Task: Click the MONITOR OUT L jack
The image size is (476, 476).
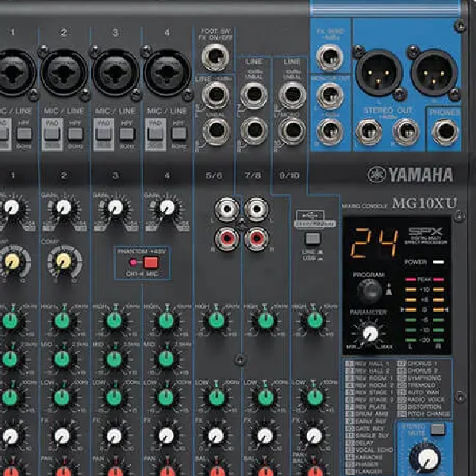Action: [330, 96]
